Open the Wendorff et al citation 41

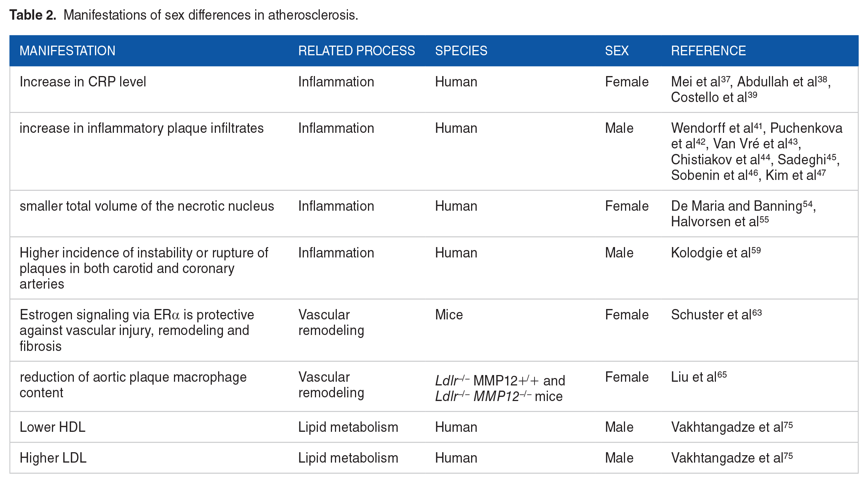pyautogui.click(x=716, y=128)
